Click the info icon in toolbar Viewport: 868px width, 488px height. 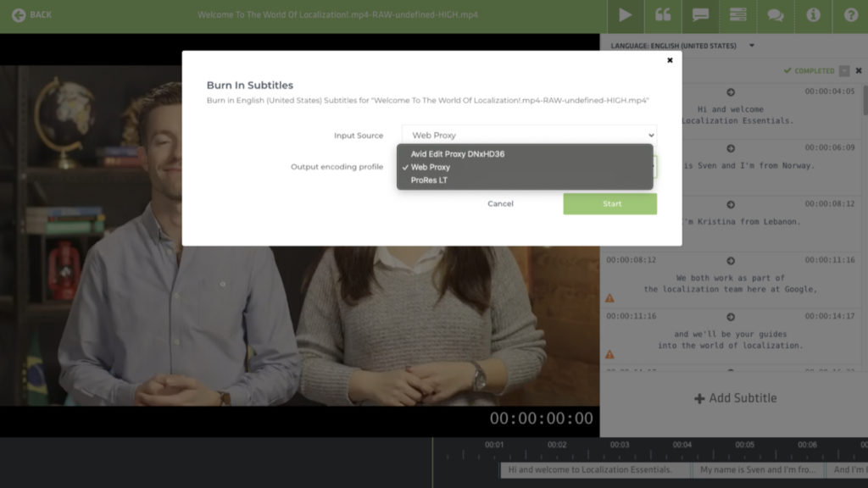(813, 15)
